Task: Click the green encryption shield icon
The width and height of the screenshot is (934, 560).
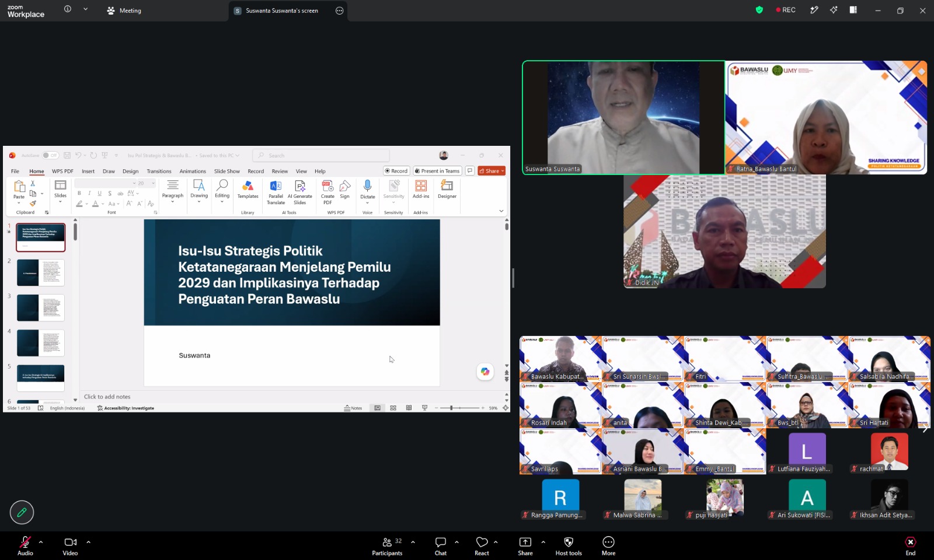Action: 759,10
